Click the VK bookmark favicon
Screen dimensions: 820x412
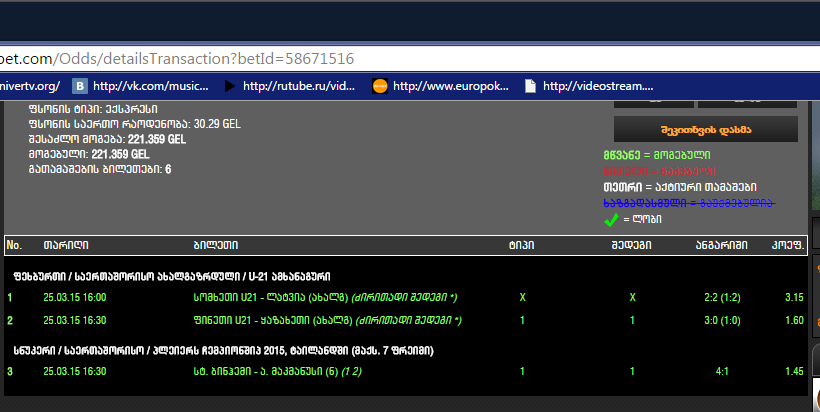click(x=79, y=86)
